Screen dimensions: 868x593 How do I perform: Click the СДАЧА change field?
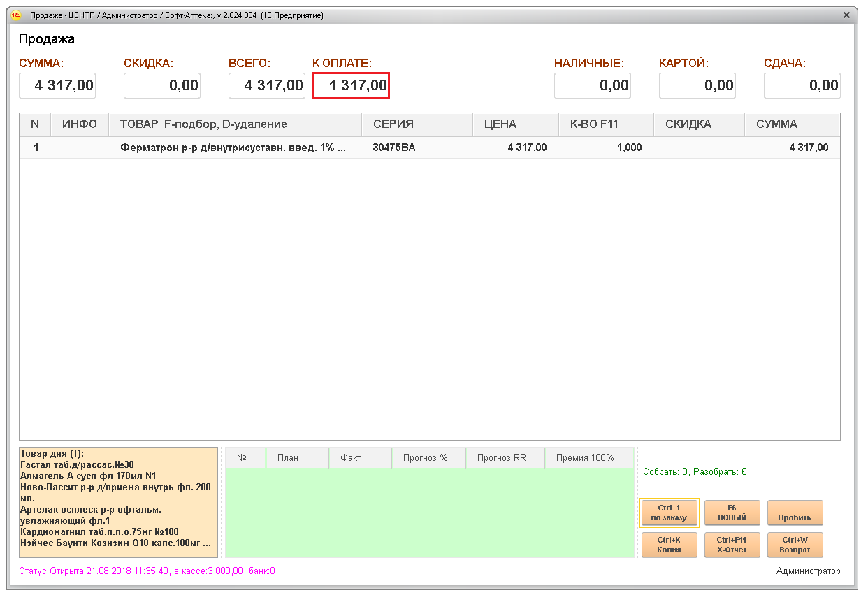tap(802, 86)
